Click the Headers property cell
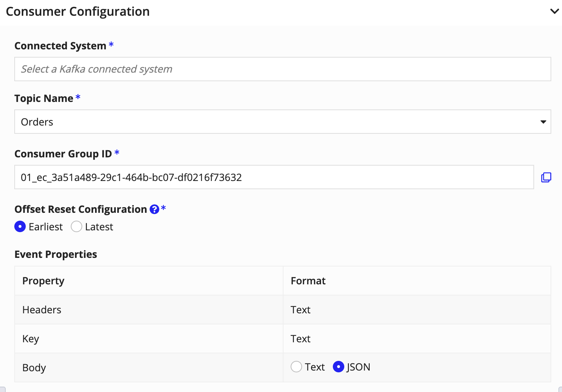Viewport: 562px width, 392px height. (149, 310)
